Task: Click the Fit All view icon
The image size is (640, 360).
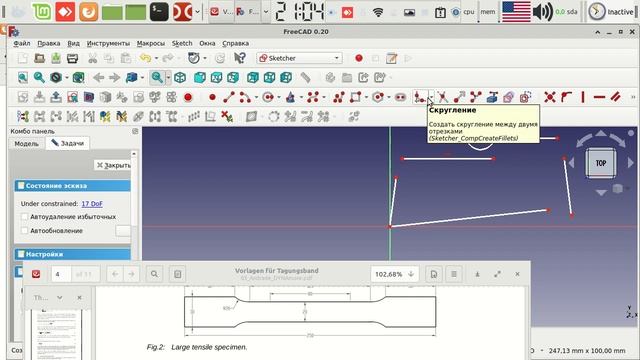Action: (x=23, y=78)
